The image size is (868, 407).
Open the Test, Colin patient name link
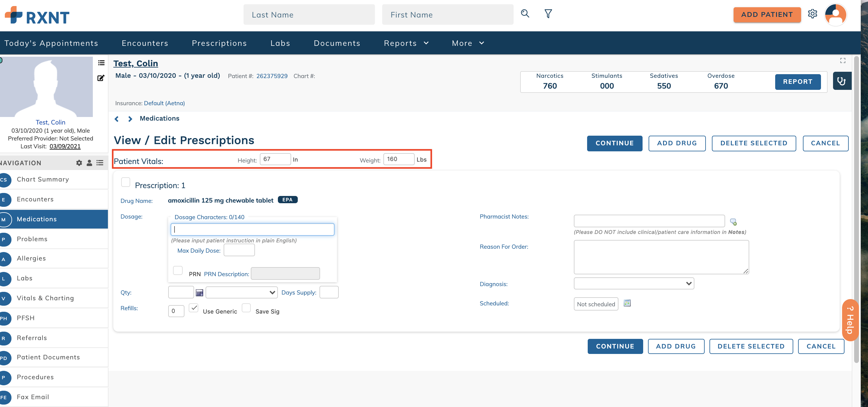click(x=135, y=63)
